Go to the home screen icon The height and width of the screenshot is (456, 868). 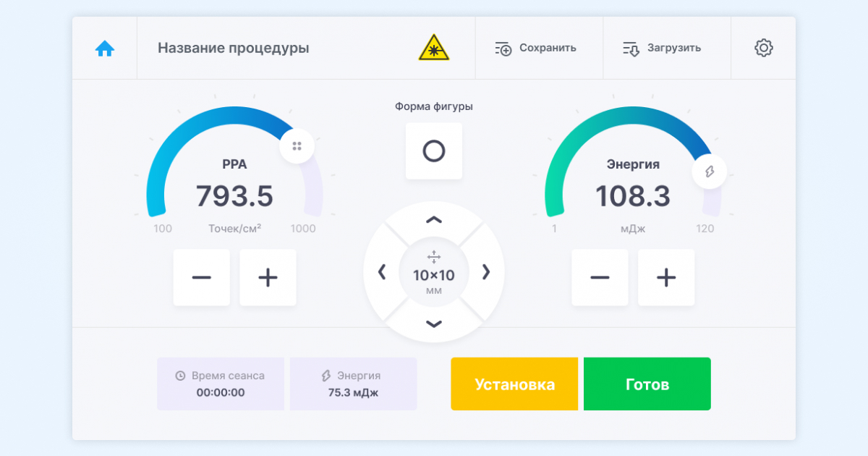pos(105,48)
